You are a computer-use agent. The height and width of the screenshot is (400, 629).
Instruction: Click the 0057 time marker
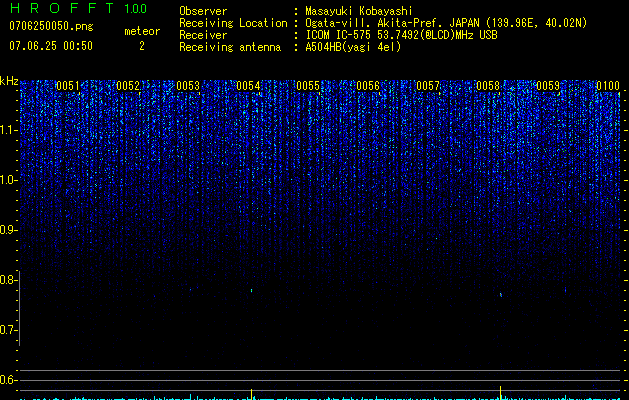click(428, 86)
